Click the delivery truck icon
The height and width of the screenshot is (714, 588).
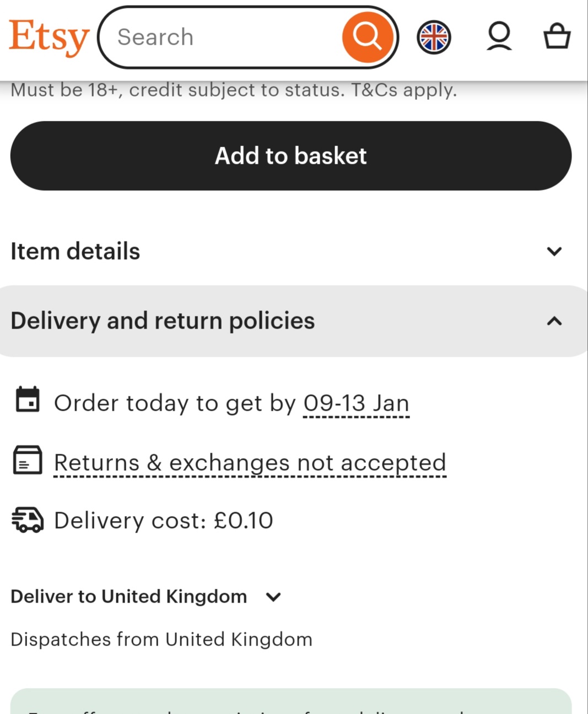pyautogui.click(x=28, y=520)
